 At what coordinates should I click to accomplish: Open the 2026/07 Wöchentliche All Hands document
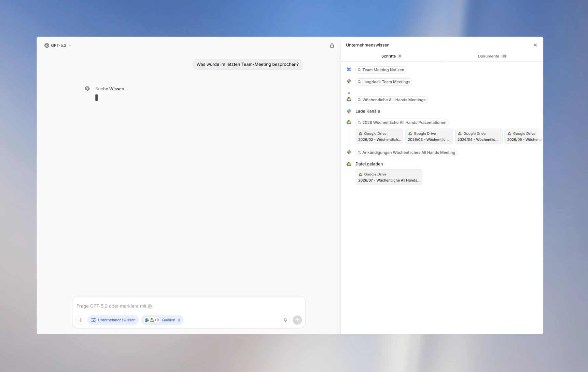coord(389,177)
